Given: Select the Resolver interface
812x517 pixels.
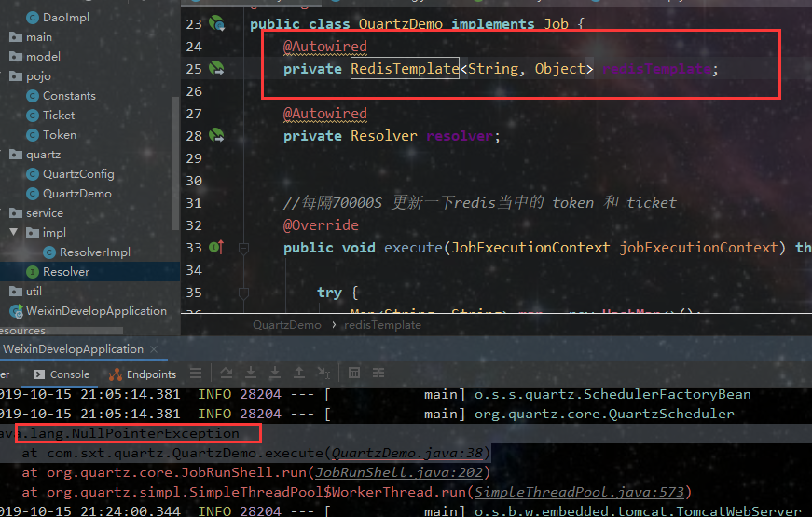Looking at the screenshot, I should point(66,272).
